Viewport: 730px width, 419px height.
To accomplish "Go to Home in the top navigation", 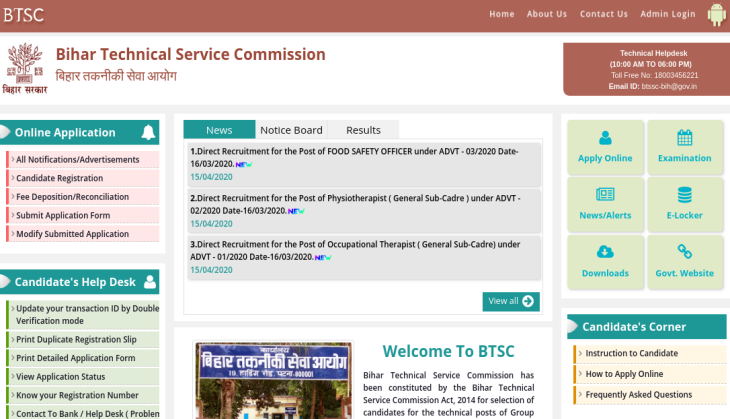I will coord(501,14).
